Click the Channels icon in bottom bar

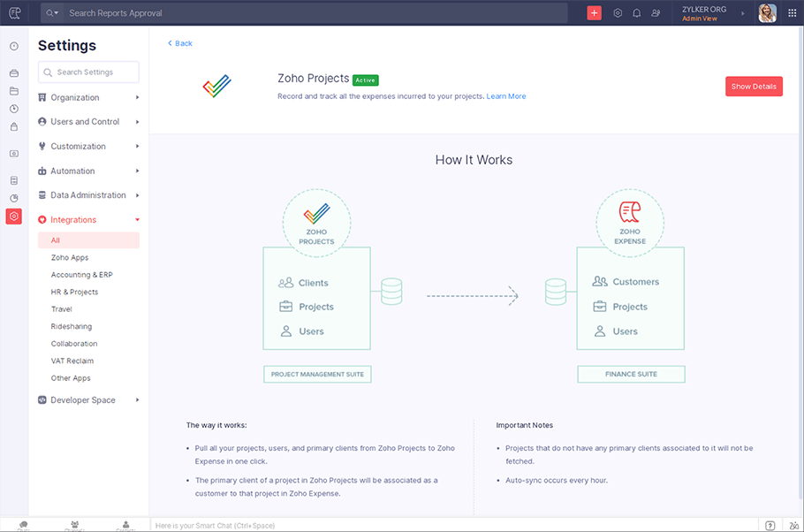pos(74,523)
